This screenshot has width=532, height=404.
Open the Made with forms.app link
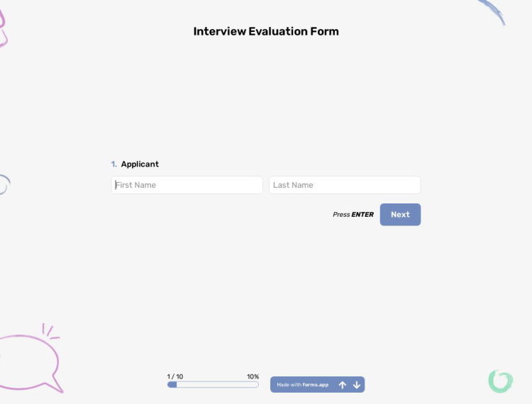tap(302, 385)
